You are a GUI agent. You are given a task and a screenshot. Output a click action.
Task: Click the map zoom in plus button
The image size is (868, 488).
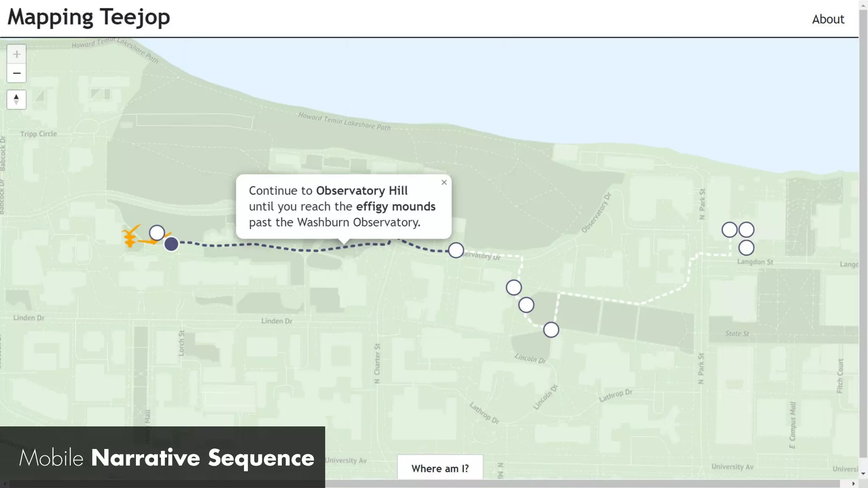point(17,54)
